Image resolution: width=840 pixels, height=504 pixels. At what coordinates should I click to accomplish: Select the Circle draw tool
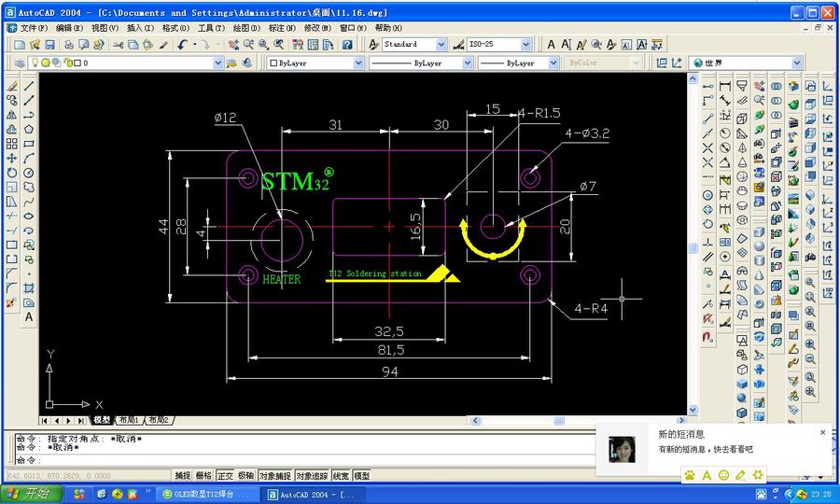(29, 173)
